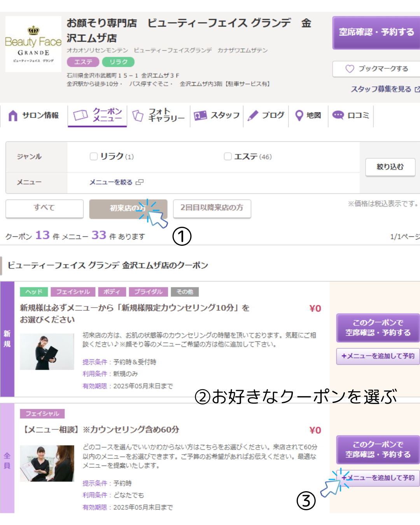
Task: Open the サロン情報 tab
Action: point(34,115)
